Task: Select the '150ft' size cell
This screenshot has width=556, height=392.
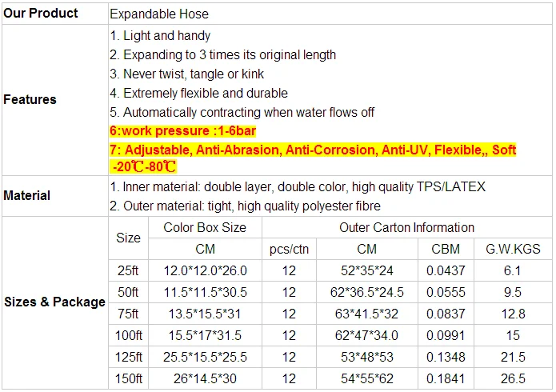Action: pos(128,378)
